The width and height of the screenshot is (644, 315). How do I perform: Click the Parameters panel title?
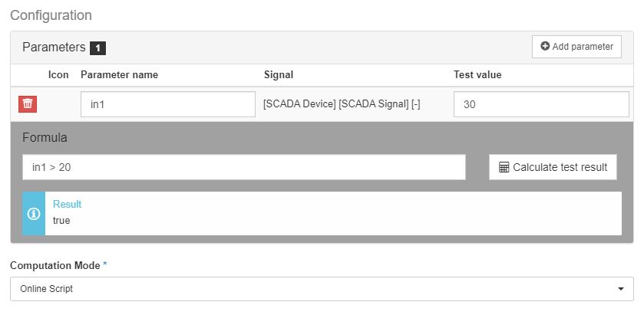click(54, 48)
